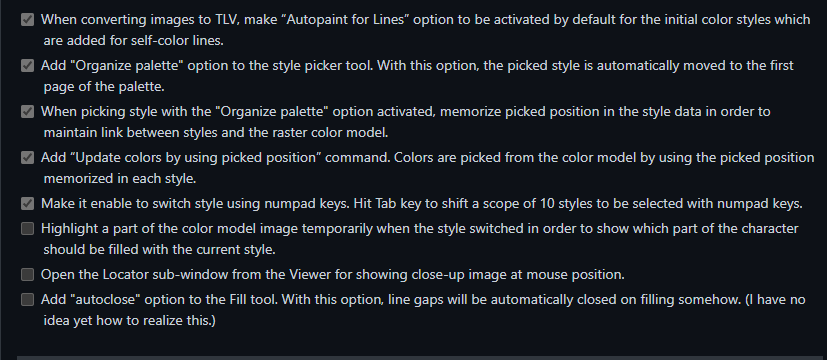The height and width of the screenshot is (360, 827).
Task: Click the 'Open the Locator sub-window' sentence
Action: pos(333,275)
